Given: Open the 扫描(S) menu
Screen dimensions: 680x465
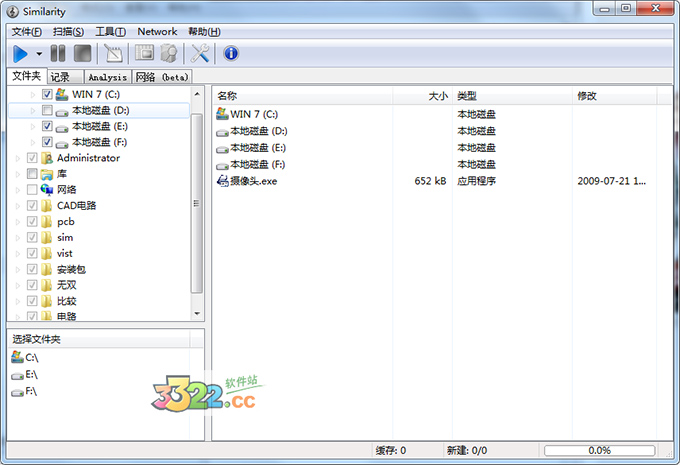Looking at the screenshot, I should [69, 32].
